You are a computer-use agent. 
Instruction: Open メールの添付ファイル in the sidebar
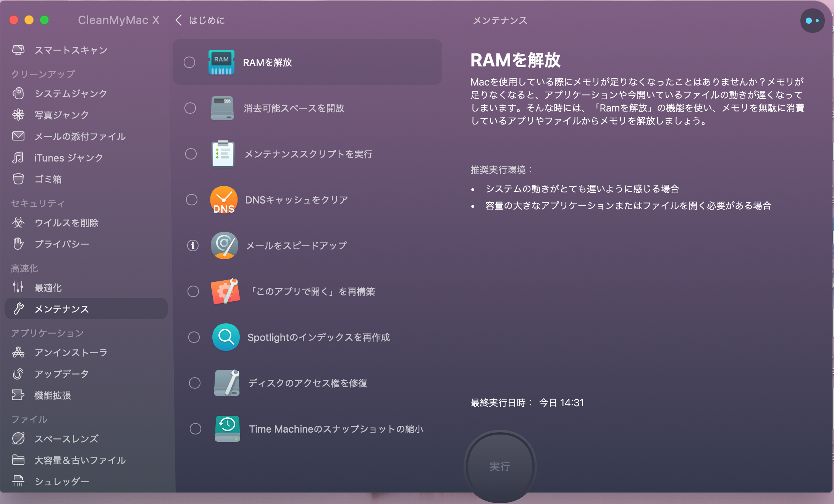tap(86, 136)
